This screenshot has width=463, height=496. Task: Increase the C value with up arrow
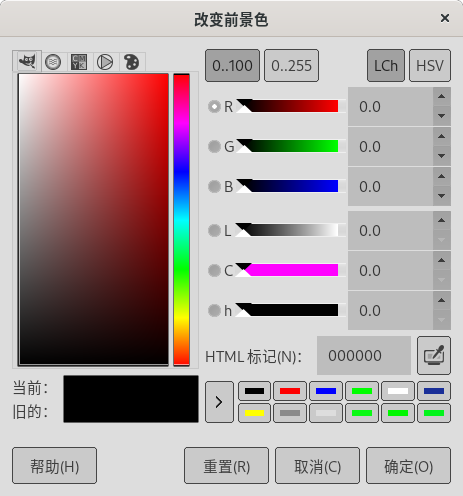click(x=442, y=261)
